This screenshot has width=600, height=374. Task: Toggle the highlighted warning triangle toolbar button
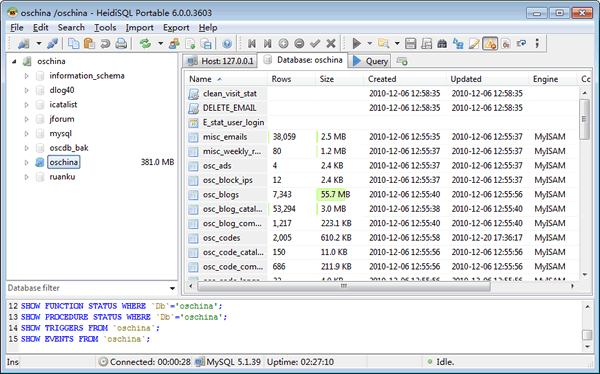point(490,44)
